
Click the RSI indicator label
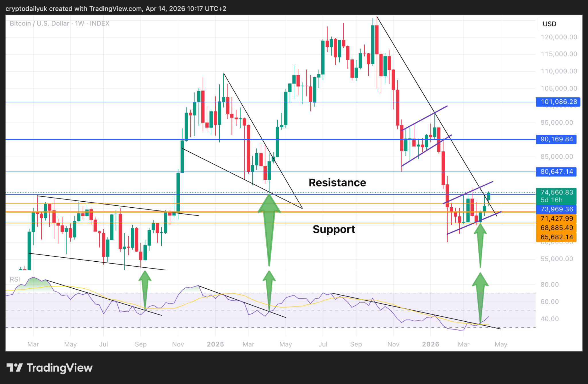[x=15, y=279]
